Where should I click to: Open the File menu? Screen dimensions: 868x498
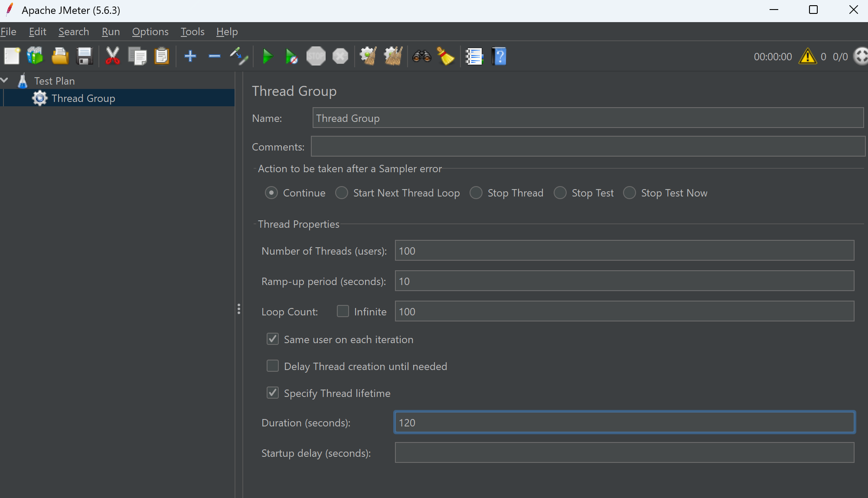coord(8,32)
